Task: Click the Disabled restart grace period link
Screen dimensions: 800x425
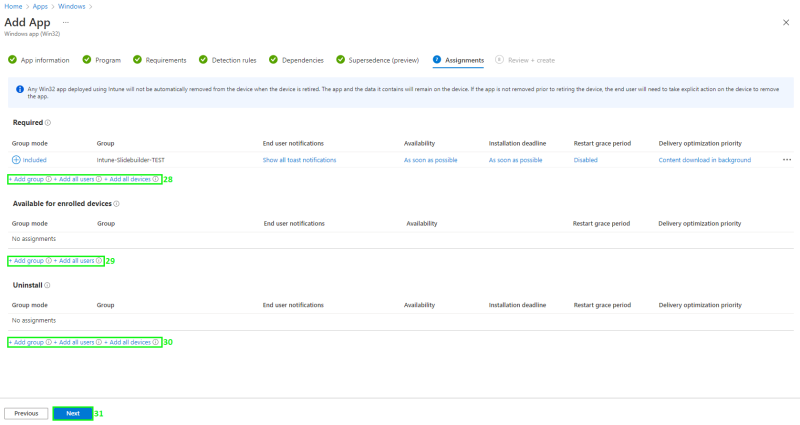Action: click(585, 160)
